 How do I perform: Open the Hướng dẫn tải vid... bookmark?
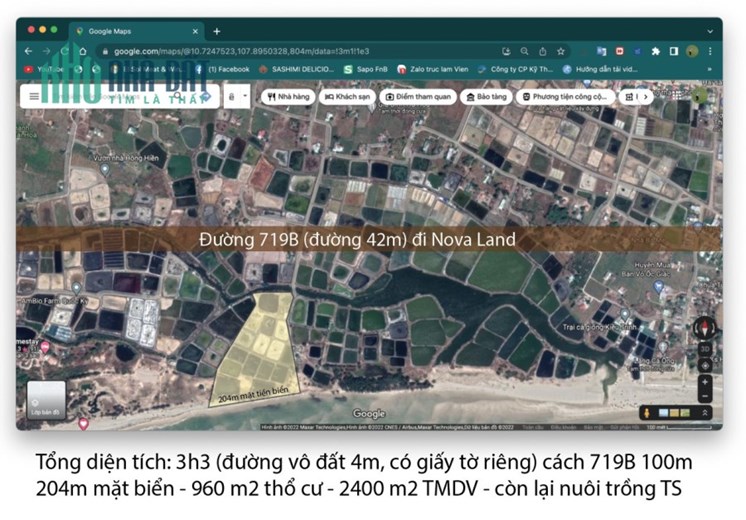click(x=600, y=69)
